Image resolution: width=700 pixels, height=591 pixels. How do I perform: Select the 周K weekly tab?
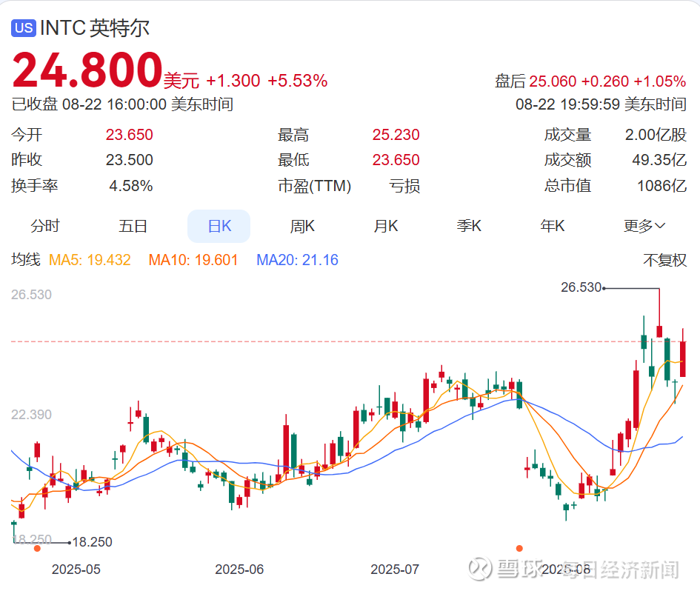(x=302, y=226)
